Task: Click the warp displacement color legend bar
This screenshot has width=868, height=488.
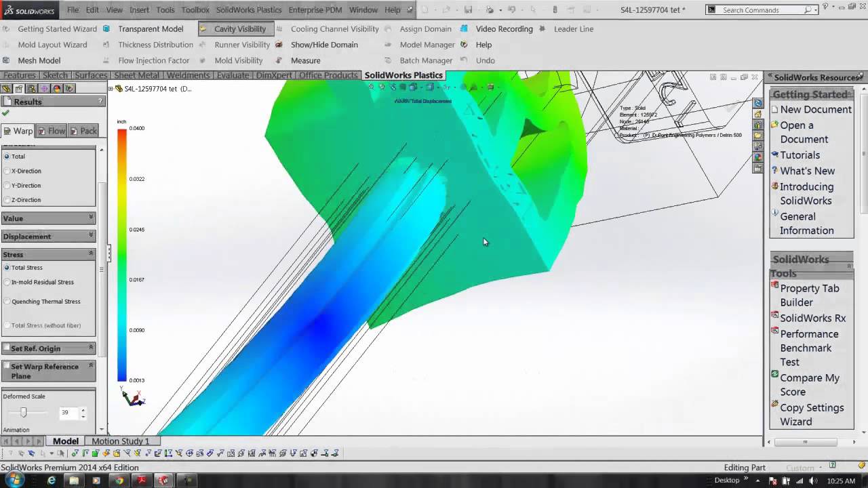Action: 122,255
